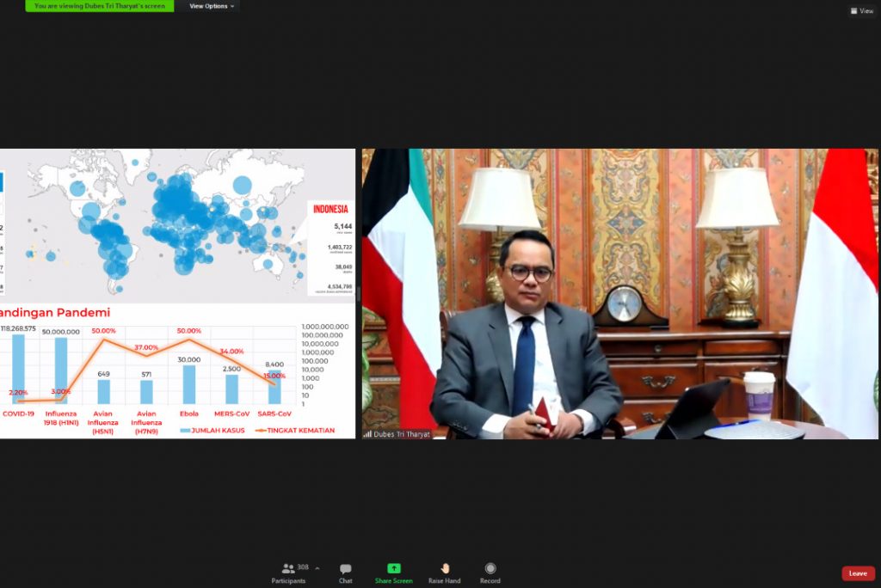Open the Participants panel
This screenshot has height=588, width=881.
point(288,573)
